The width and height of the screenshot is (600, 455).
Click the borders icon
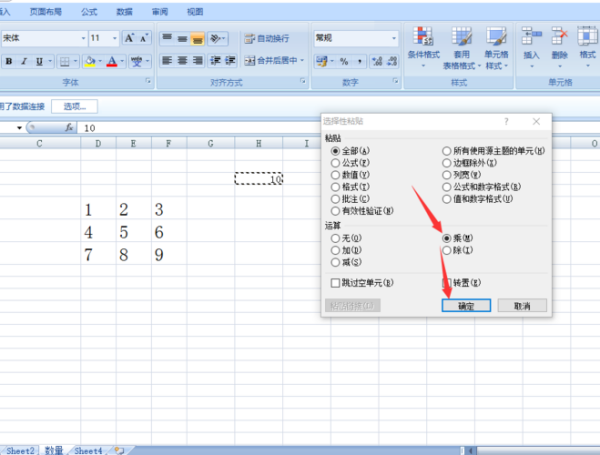(65, 61)
